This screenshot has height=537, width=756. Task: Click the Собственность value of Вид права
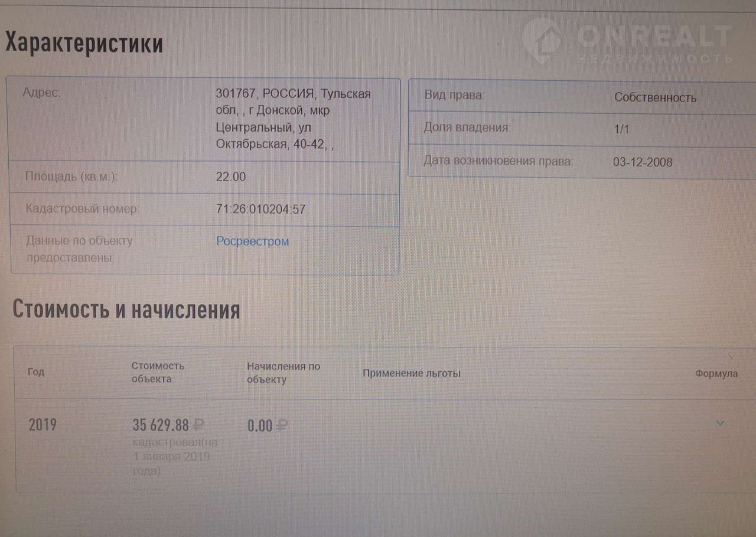655,98
